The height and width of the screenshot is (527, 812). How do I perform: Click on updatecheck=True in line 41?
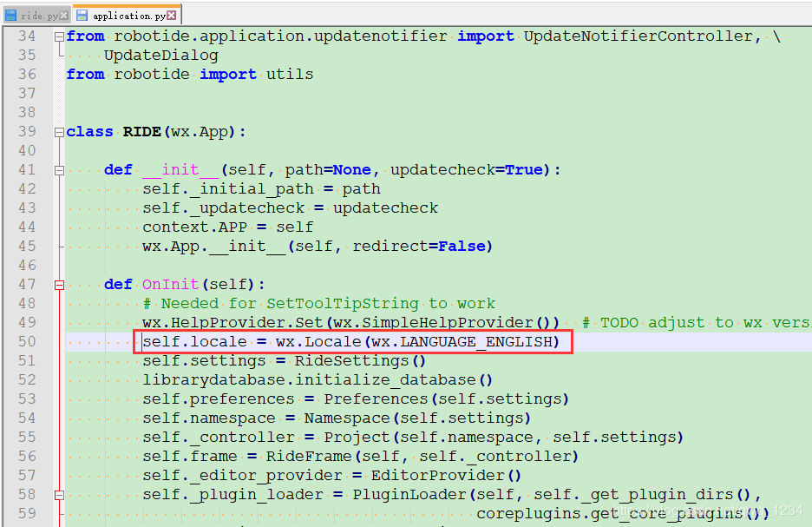point(467,170)
